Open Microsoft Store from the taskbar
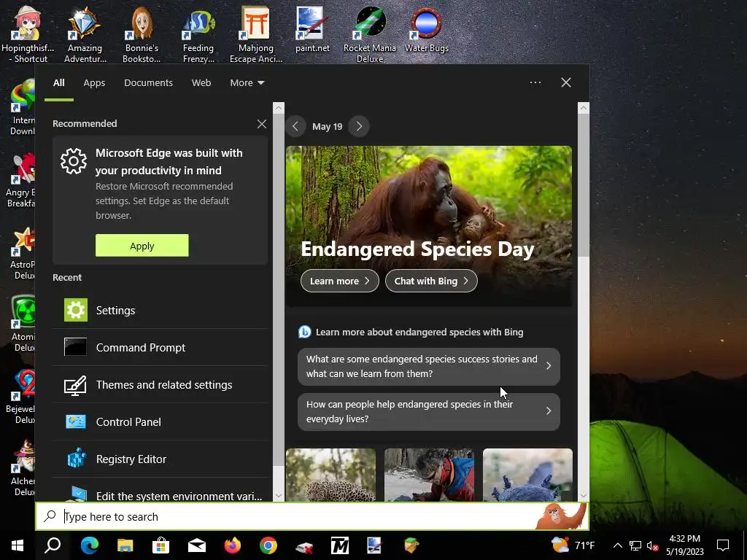747x560 pixels. point(160,545)
